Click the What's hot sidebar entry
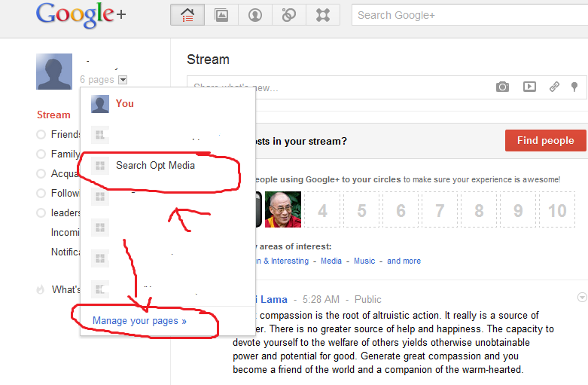Viewport: 588px width, 385px height. [66, 289]
